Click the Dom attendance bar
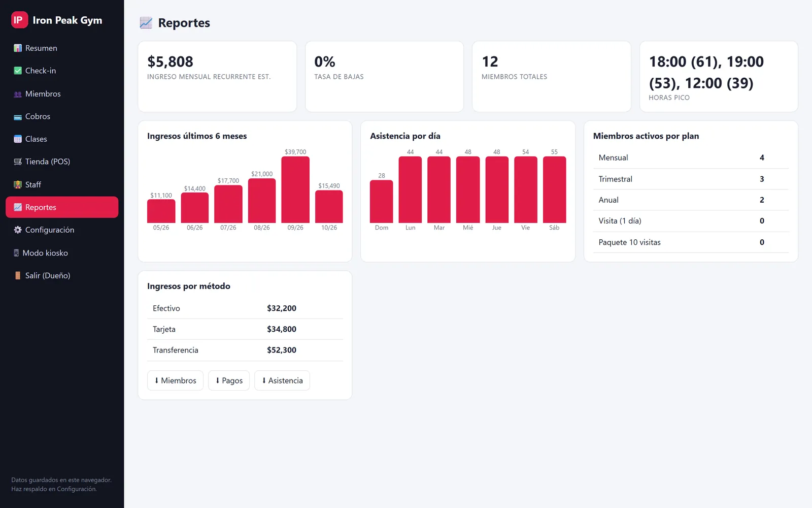This screenshot has width=812, height=508. [x=382, y=202]
